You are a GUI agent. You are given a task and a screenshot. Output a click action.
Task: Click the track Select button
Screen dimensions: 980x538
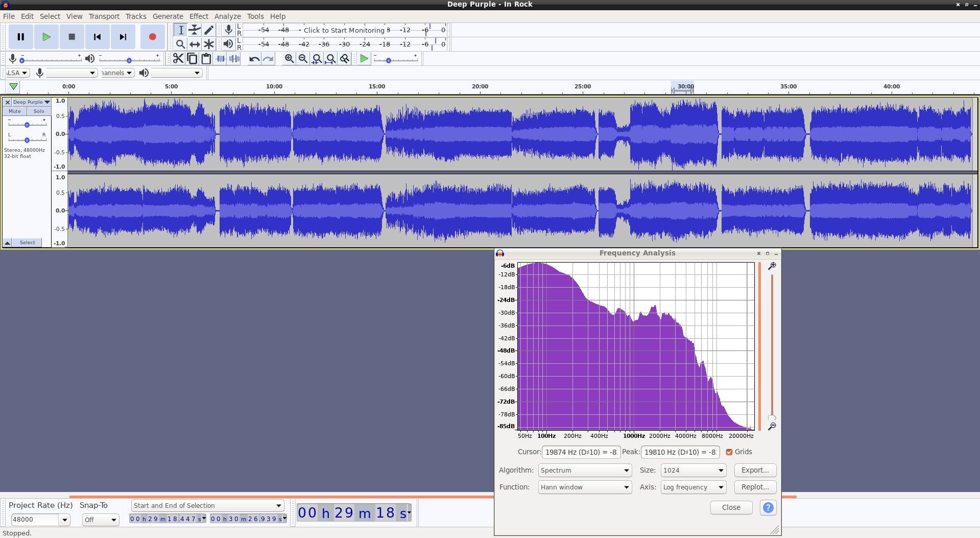pyautogui.click(x=28, y=243)
